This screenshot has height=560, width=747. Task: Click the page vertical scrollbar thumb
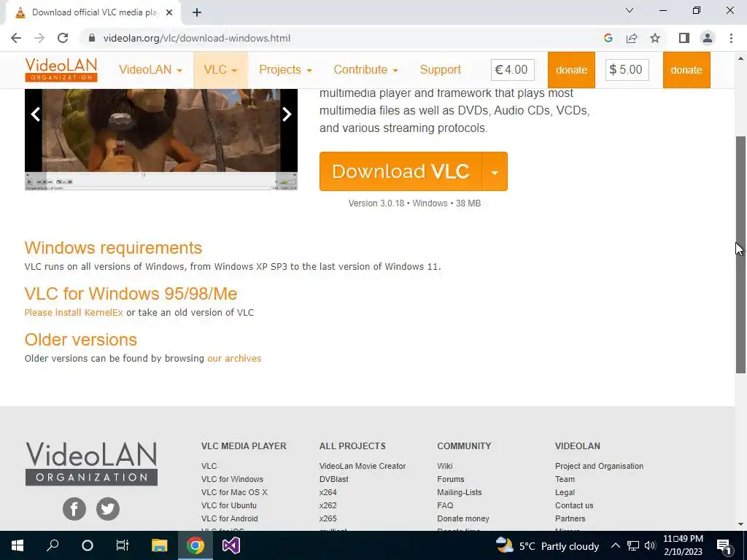[x=740, y=254]
